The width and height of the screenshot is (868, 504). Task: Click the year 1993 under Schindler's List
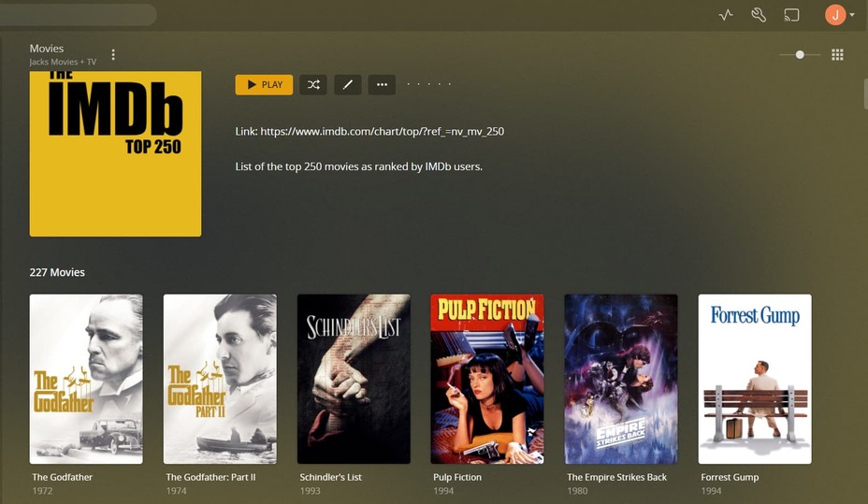310,491
